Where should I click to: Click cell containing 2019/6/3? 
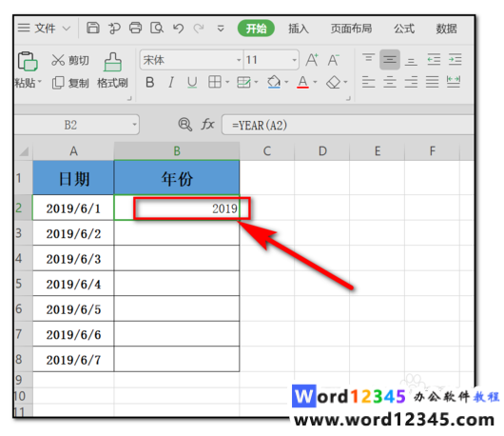point(73,259)
